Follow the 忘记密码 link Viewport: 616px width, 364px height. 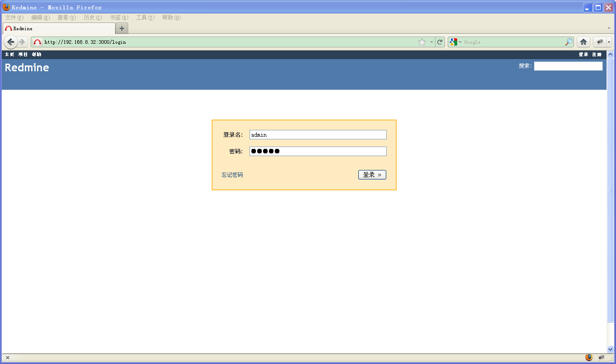click(232, 175)
